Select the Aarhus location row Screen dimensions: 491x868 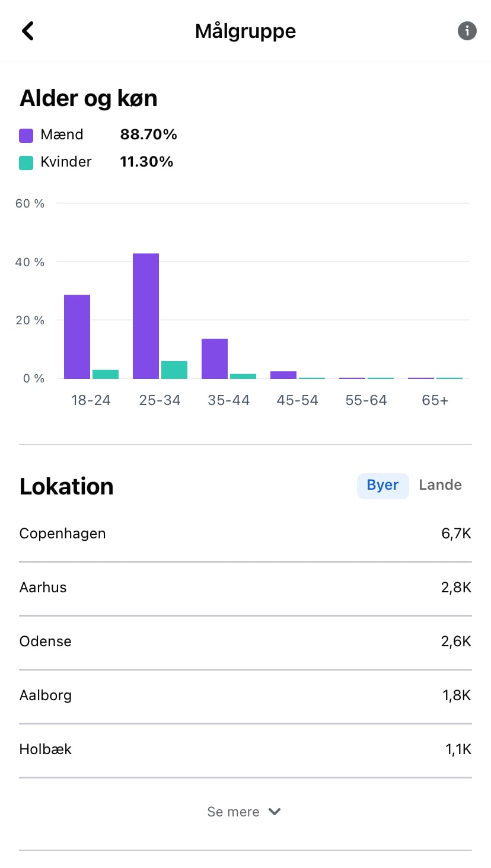(245, 588)
